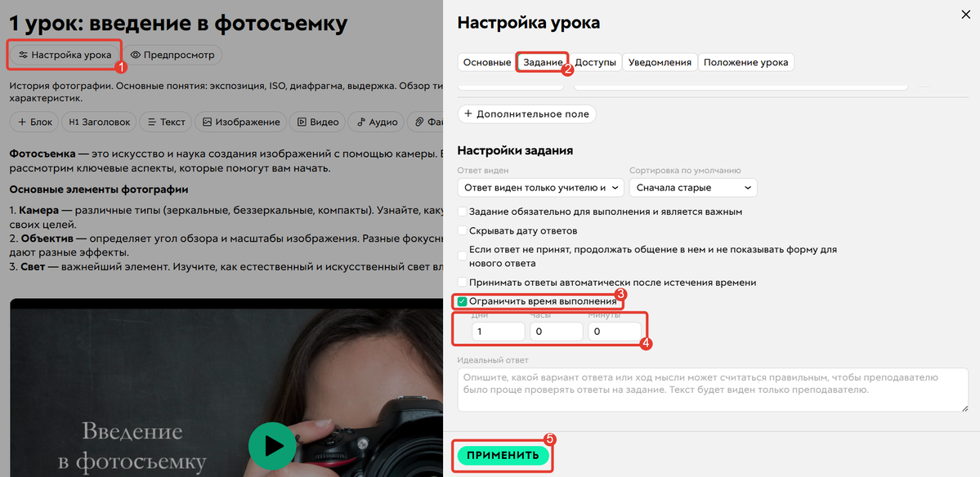Click the Видео block icon
Viewport: 980px width, 477px height.
(304, 122)
